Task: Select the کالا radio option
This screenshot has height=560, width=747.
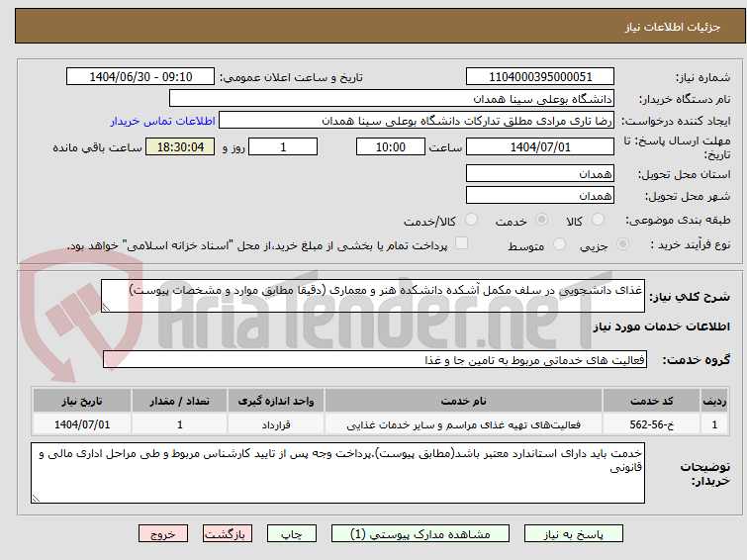Action: pyautogui.click(x=598, y=220)
